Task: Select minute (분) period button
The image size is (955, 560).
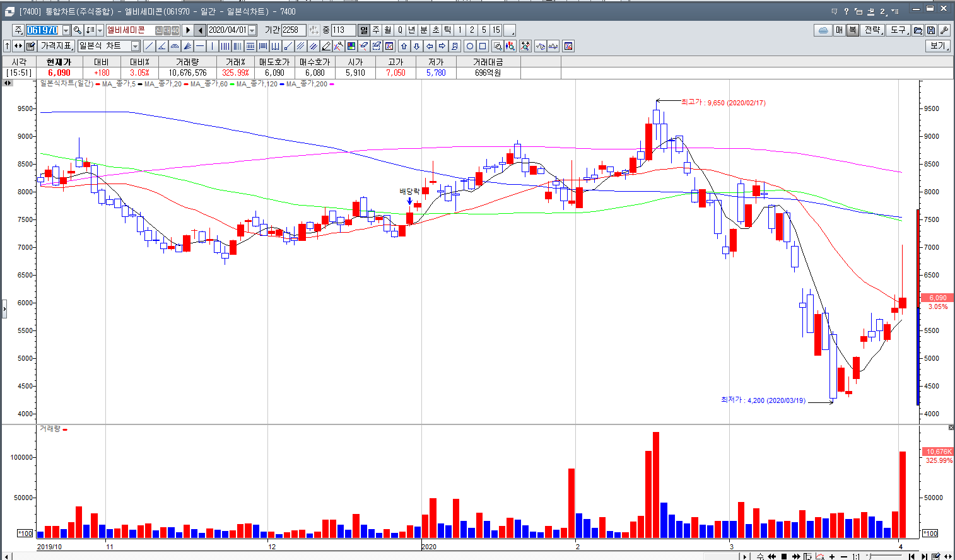Action: (424, 30)
